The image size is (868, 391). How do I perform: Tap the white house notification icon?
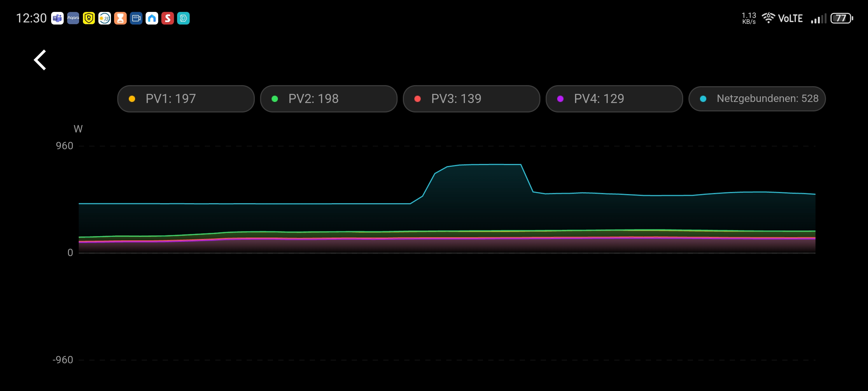[x=152, y=18]
